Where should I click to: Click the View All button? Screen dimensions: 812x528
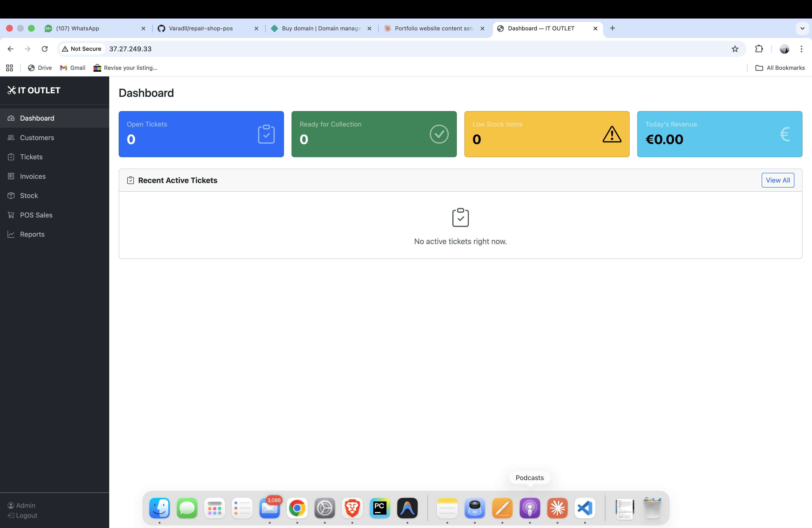point(778,180)
